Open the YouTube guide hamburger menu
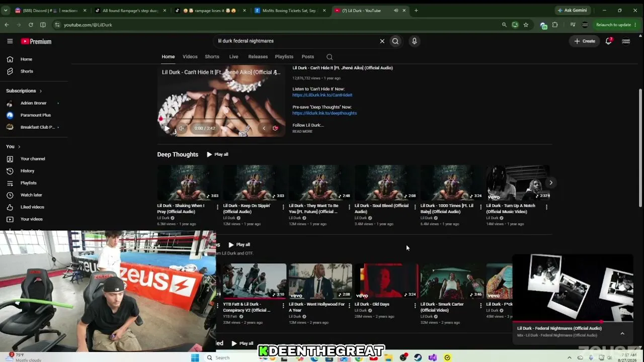Image resolution: width=644 pixels, height=362 pixels. point(10,41)
